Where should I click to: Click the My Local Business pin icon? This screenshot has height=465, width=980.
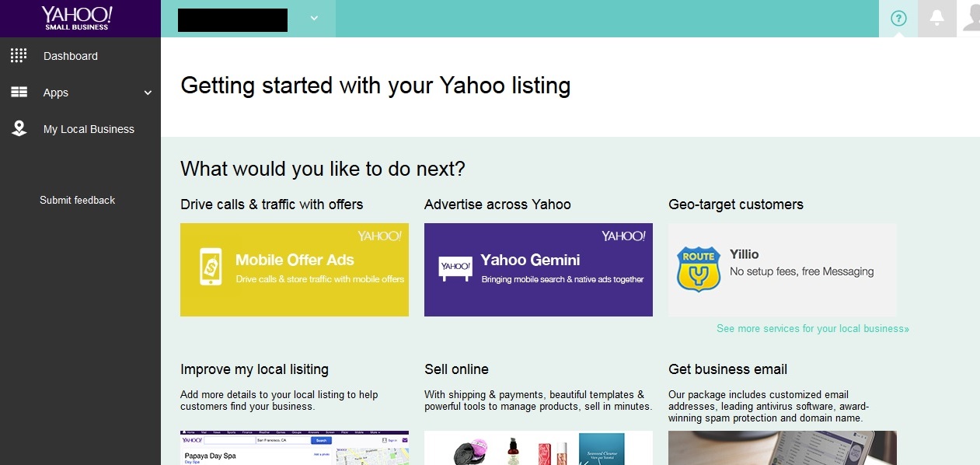pos(19,128)
